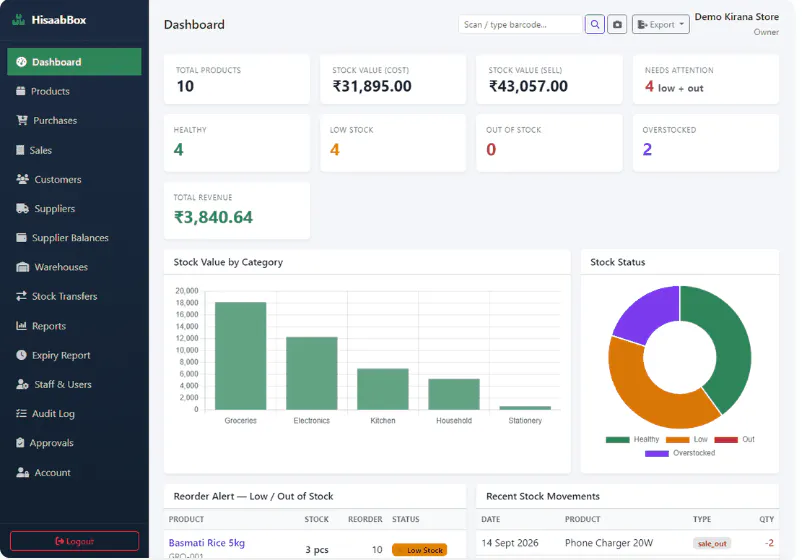
Task: Click the Needs Attention card
Action: 706,79
